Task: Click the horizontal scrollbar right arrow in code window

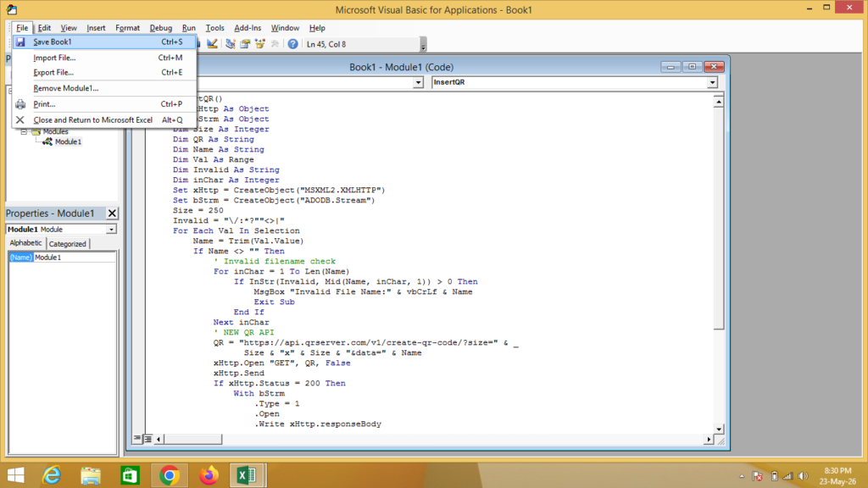Action: (709, 440)
